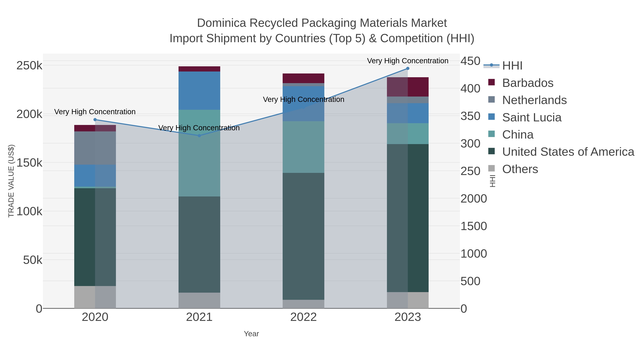Click the 2023 China bar segment

tap(408, 134)
